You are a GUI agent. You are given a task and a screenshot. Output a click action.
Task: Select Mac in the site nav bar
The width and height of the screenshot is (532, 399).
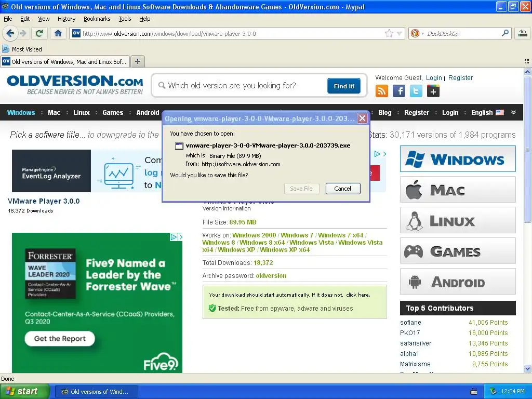54,112
